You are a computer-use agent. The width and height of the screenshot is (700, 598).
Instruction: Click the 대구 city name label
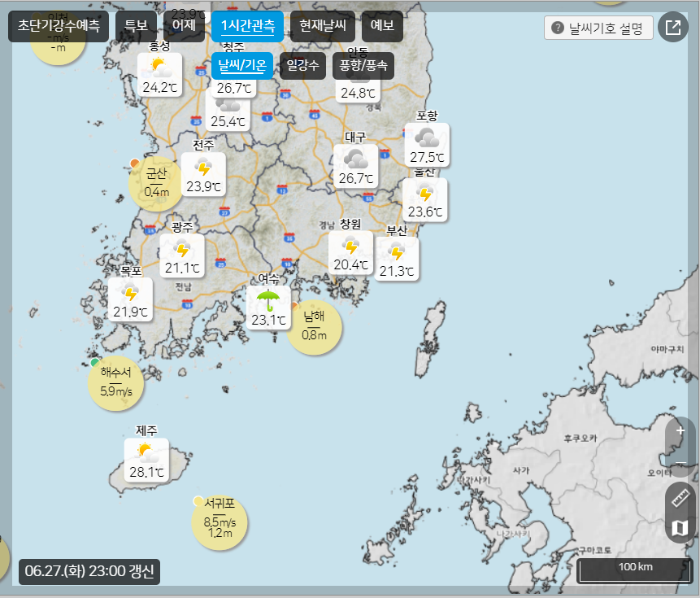[x=355, y=137]
